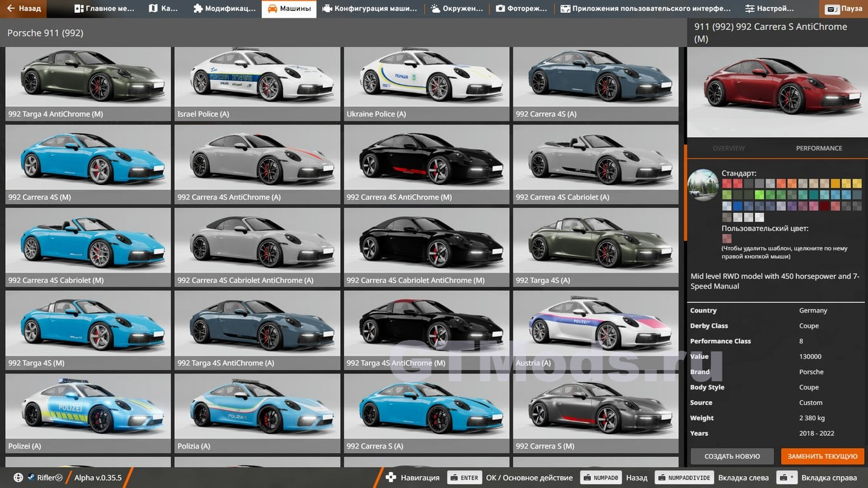This screenshot has width=868, height=488.
Task: Click the Alpha v.0.35.5 version label
Action: click(98, 478)
